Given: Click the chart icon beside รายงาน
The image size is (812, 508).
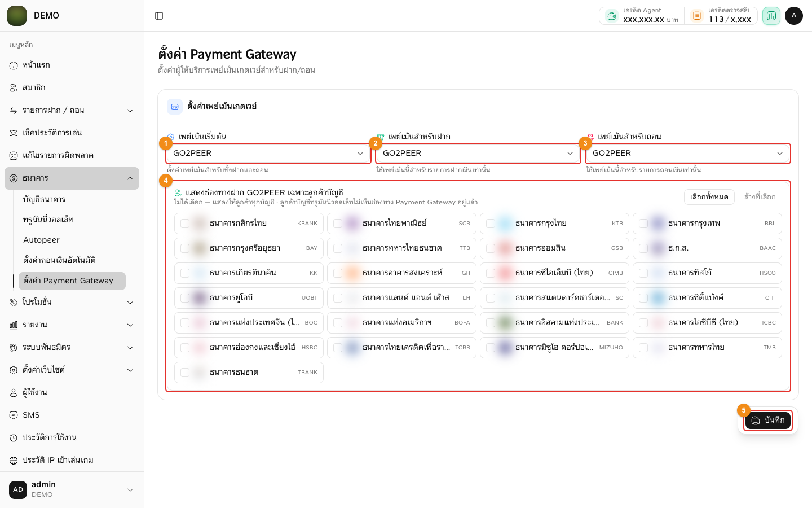Looking at the screenshot, I should (x=14, y=325).
